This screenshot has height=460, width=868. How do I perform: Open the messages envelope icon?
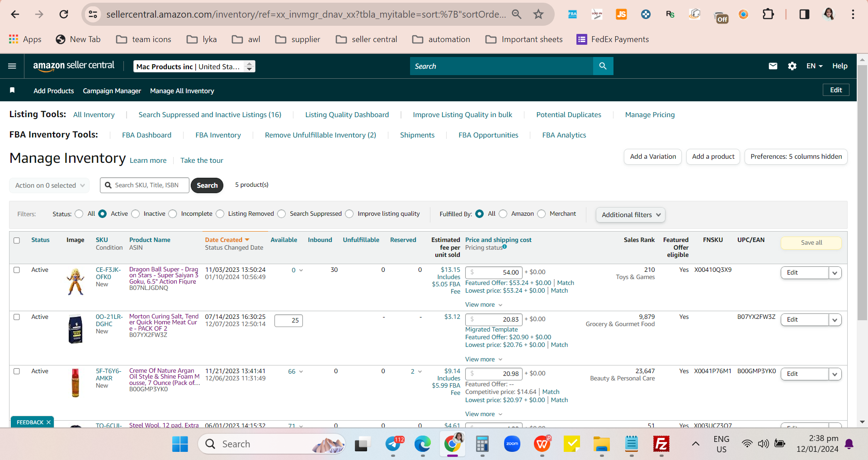(x=773, y=66)
